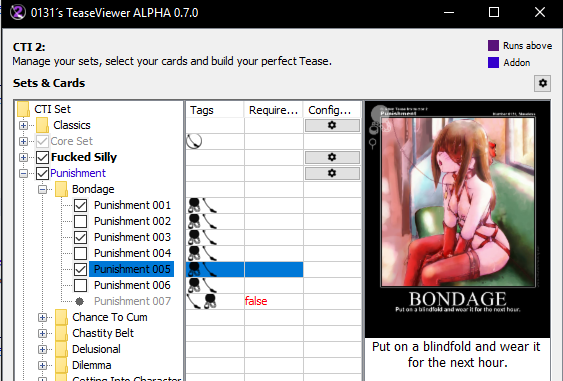563x381 pixels.
Task: Click handcuffs tag icon on Punishment 001 row
Action: pyautogui.click(x=194, y=205)
